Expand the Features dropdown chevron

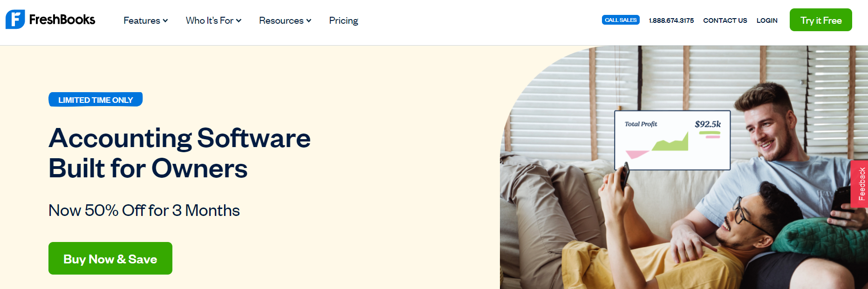pos(165,20)
